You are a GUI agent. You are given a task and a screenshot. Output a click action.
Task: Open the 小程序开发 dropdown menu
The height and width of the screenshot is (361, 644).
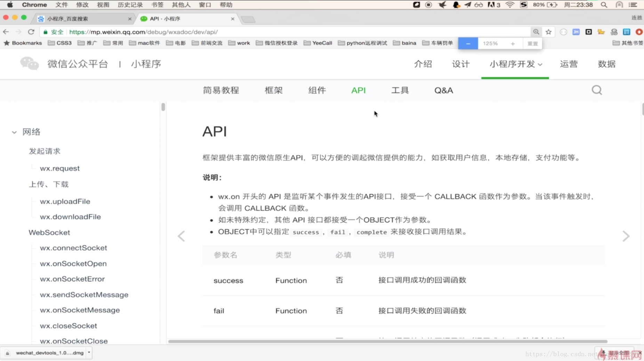pyautogui.click(x=516, y=64)
